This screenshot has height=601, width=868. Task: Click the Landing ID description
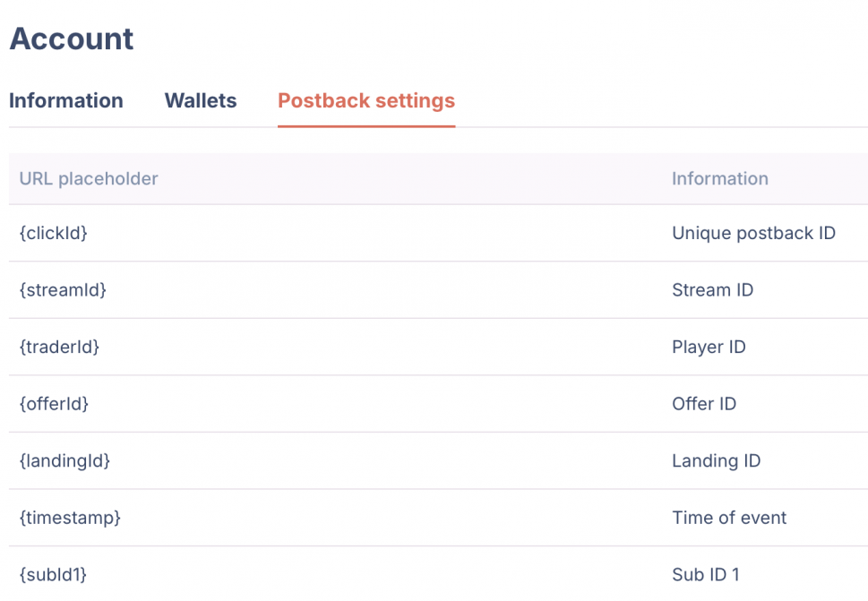tap(717, 461)
